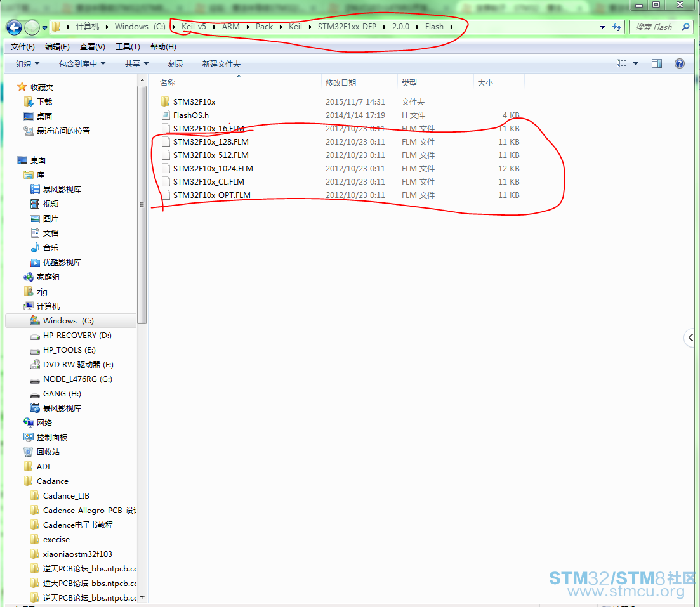Open 网络 icon in navigation pane
Screen dimensions: 700x607
pos(29,422)
